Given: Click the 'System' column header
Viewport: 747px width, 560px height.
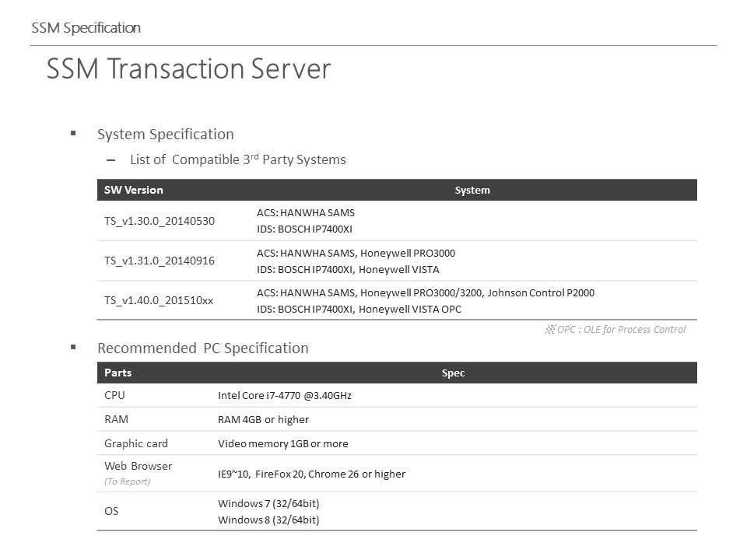Looking at the screenshot, I should click(x=472, y=190).
